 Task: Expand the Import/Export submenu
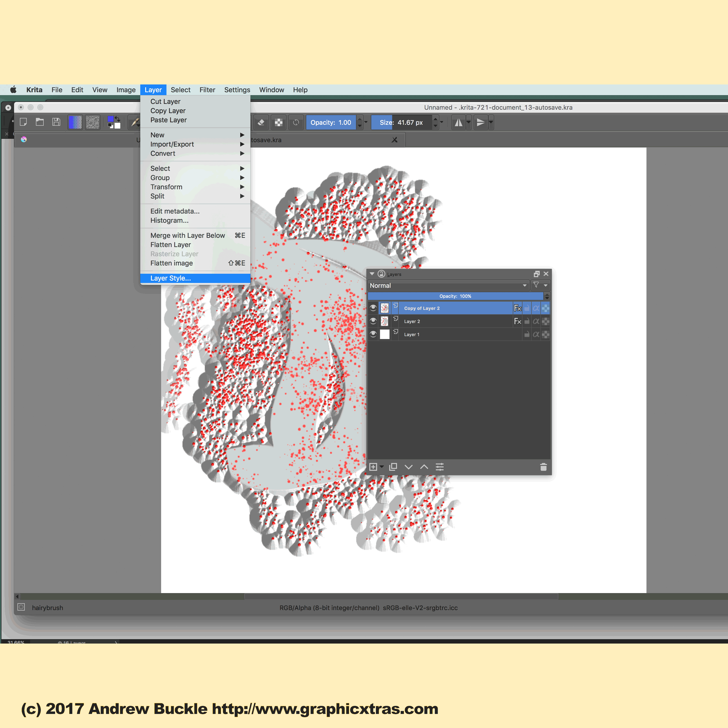tap(195, 144)
